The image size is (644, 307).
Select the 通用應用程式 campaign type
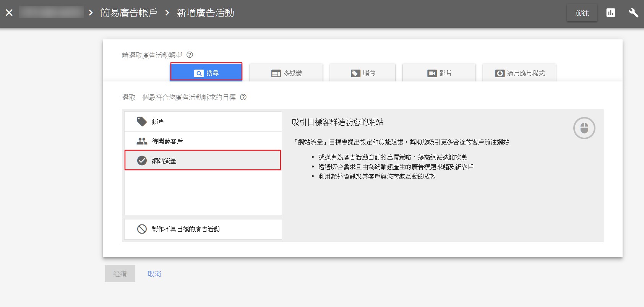point(519,73)
